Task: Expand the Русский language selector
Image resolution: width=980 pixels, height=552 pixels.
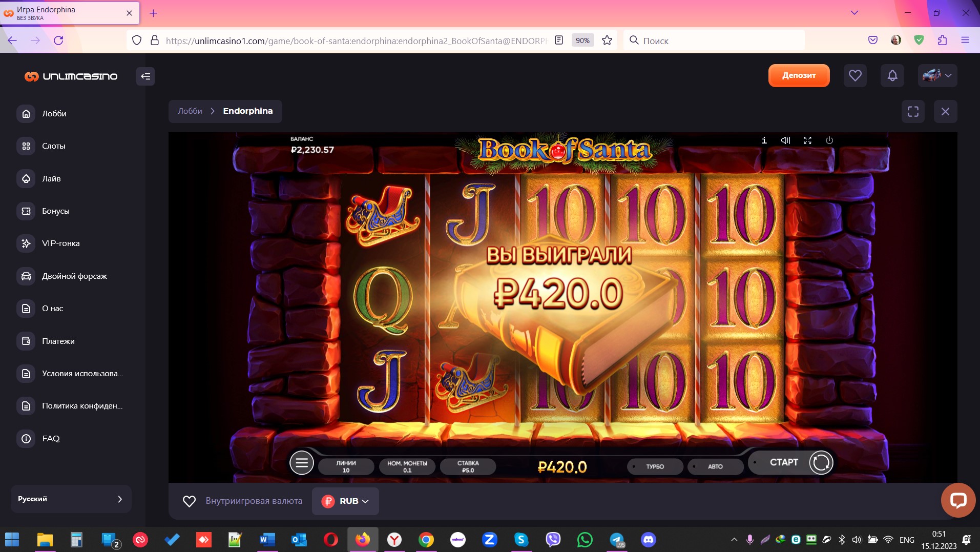Action: (x=71, y=499)
